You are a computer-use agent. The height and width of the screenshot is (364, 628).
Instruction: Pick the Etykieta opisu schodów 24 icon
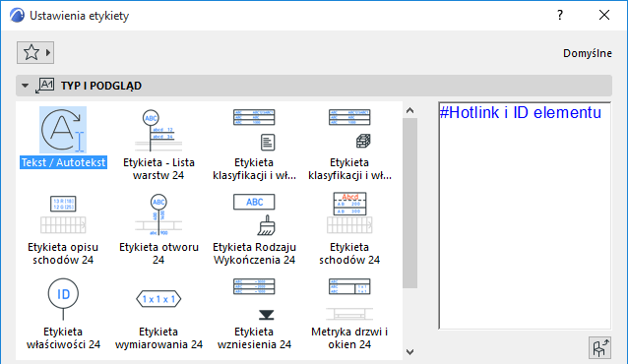point(63,214)
